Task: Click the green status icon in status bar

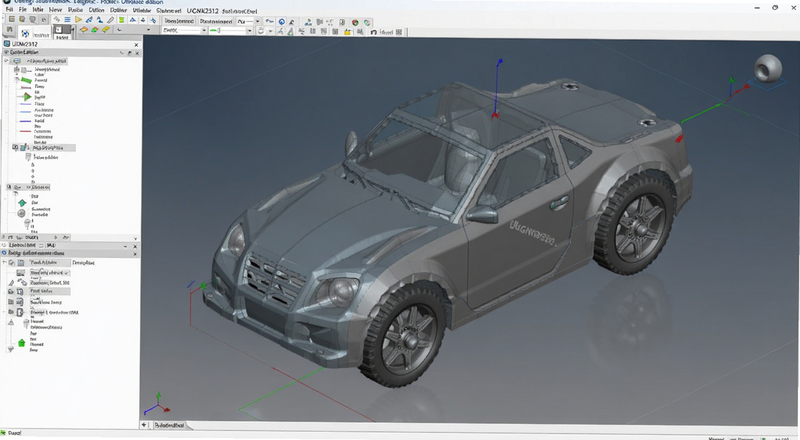Action: 4,433
